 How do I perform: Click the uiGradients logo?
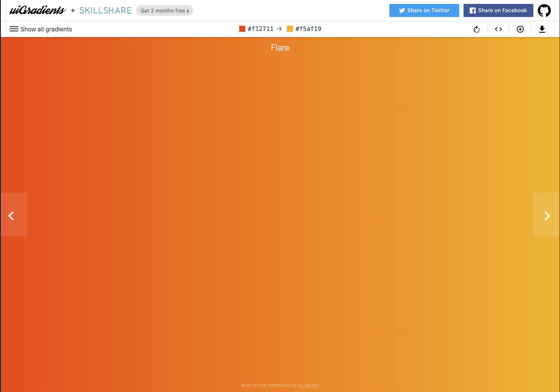tap(37, 10)
